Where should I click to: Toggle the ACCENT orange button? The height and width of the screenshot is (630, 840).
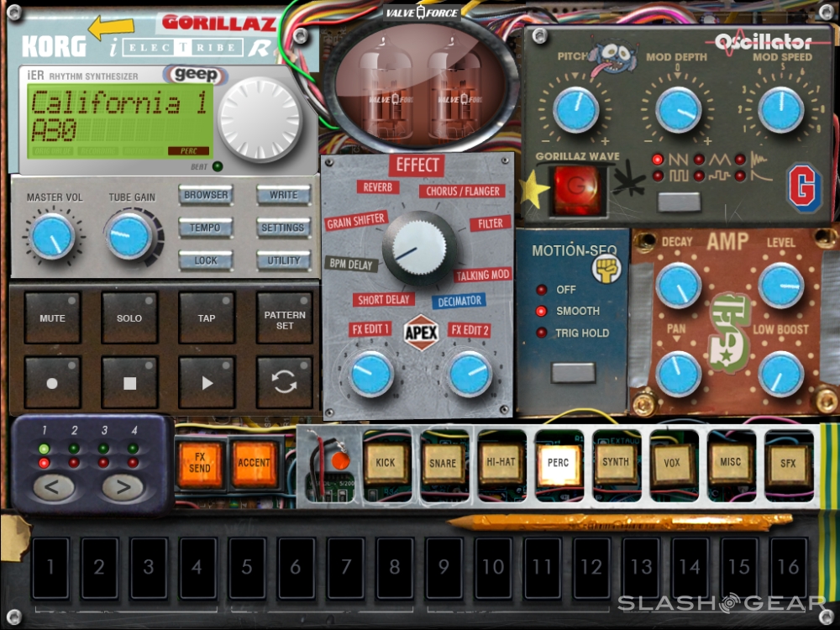(x=254, y=463)
